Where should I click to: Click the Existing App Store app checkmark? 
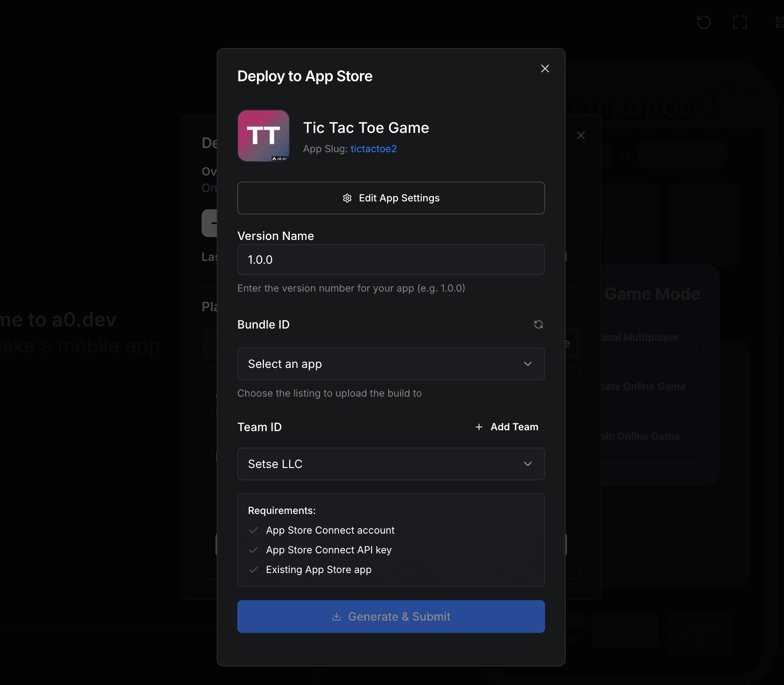point(254,570)
